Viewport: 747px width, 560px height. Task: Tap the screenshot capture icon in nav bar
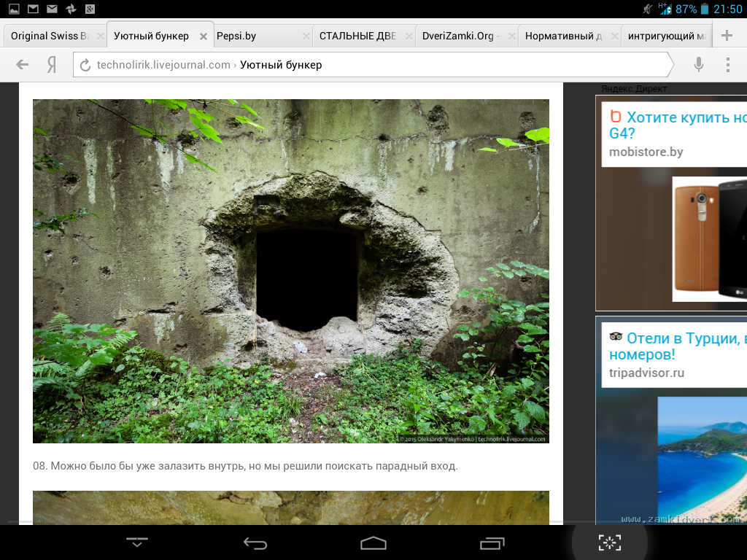coord(610,542)
